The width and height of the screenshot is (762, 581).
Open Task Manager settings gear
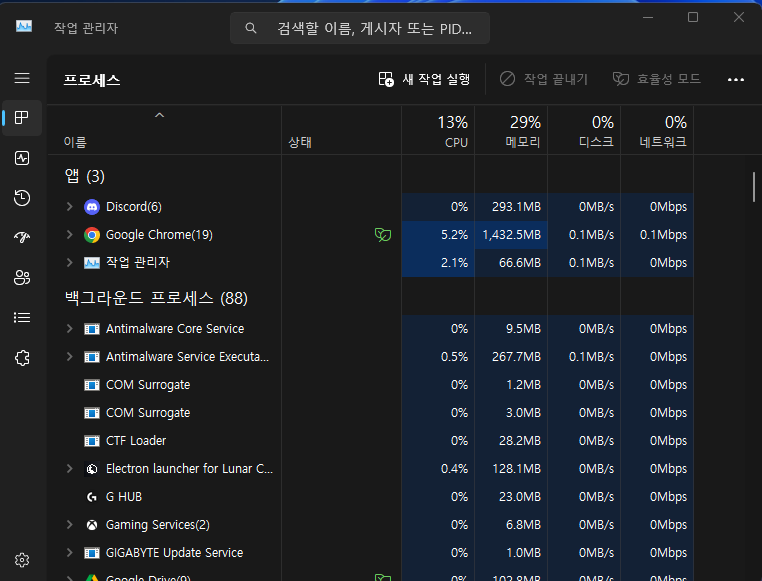pos(22,560)
